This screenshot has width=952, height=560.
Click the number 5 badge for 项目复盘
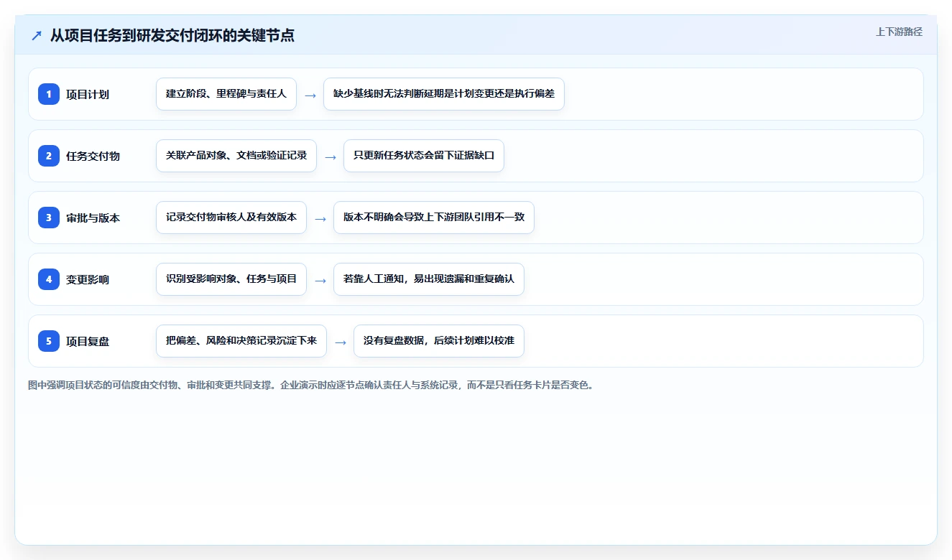pos(49,340)
